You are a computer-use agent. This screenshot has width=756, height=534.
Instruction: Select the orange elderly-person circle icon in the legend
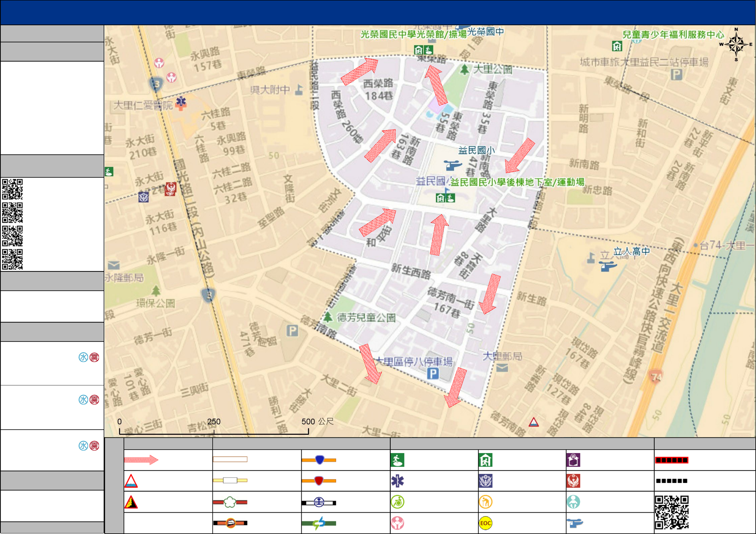[486, 502]
